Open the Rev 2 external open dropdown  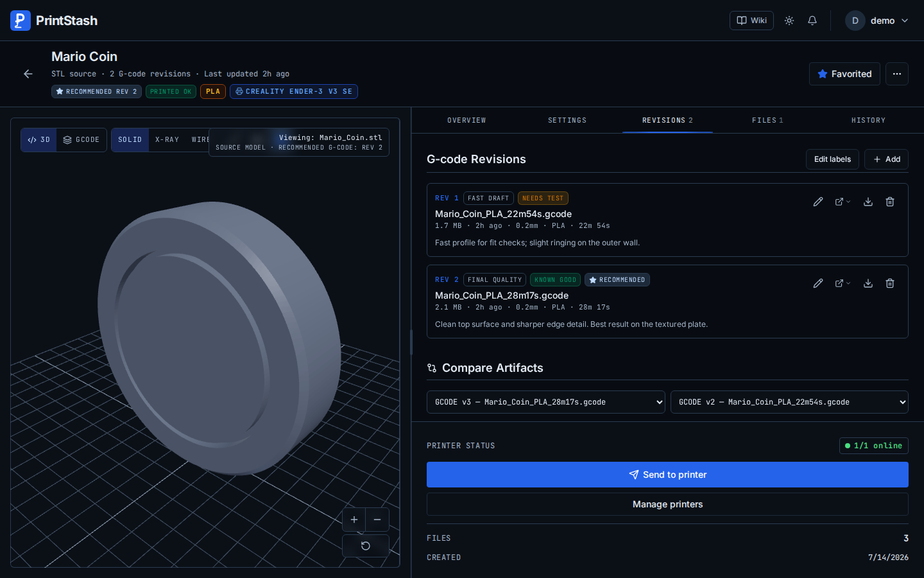tap(843, 283)
